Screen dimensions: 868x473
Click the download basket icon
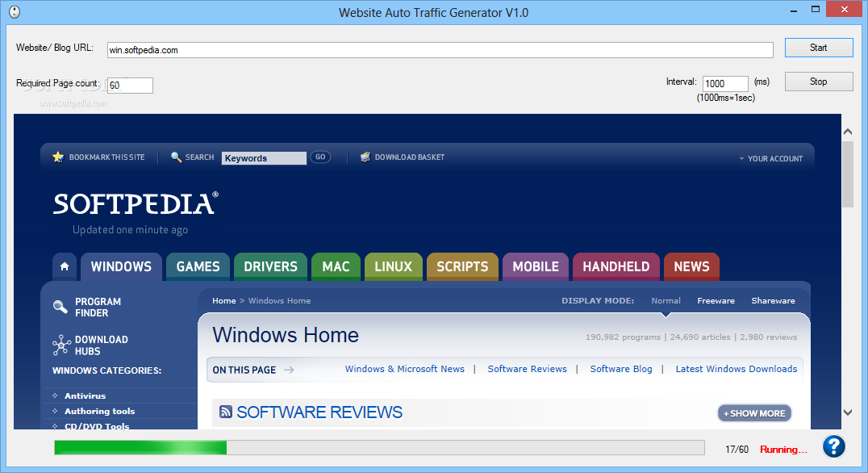click(365, 157)
